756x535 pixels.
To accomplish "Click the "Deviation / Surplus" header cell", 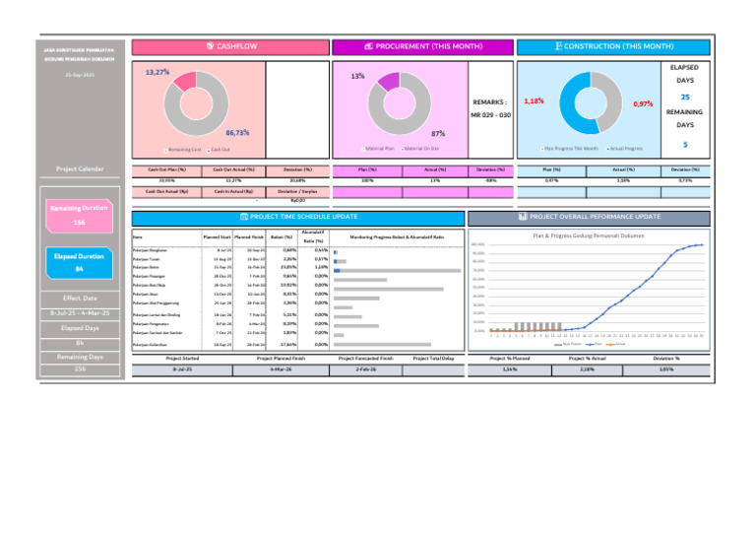I will click(x=297, y=192).
